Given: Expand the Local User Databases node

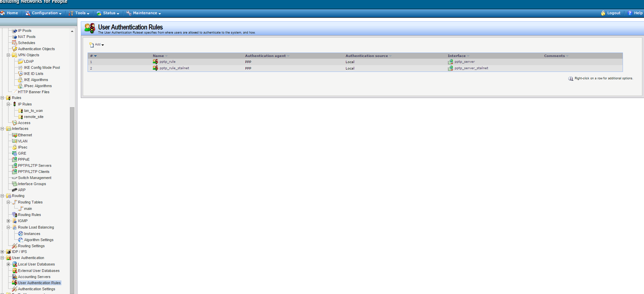Looking at the screenshot, I should pyautogui.click(x=8, y=264).
